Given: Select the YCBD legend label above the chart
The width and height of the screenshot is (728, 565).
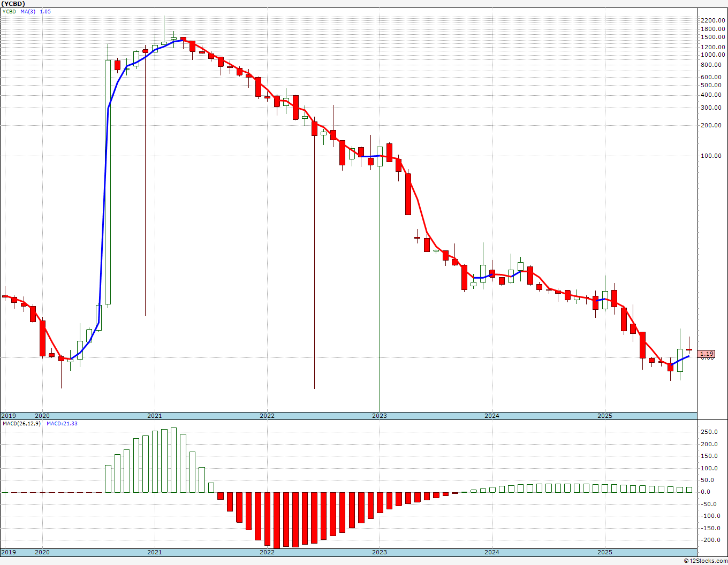Looking at the screenshot, I should [9, 11].
